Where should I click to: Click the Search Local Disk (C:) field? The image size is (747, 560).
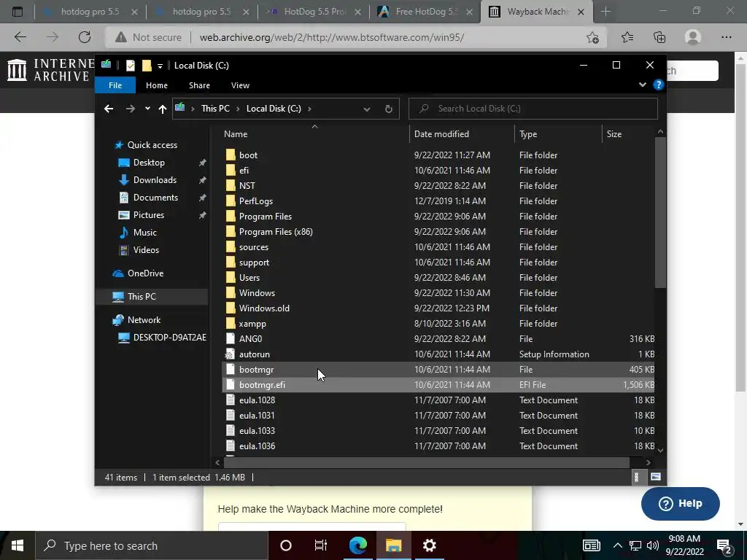click(533, 109)
